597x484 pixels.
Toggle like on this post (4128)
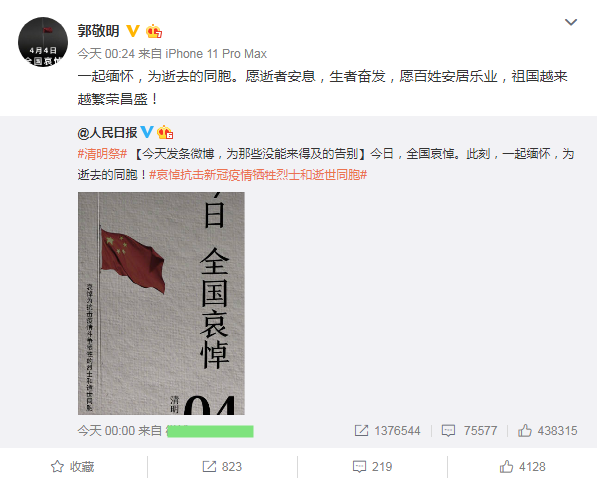(522, 466)
